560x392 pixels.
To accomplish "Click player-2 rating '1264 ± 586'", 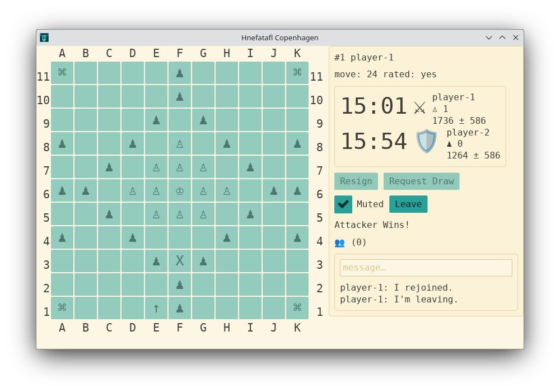I will pyautogui.click(x=474, y=156).
